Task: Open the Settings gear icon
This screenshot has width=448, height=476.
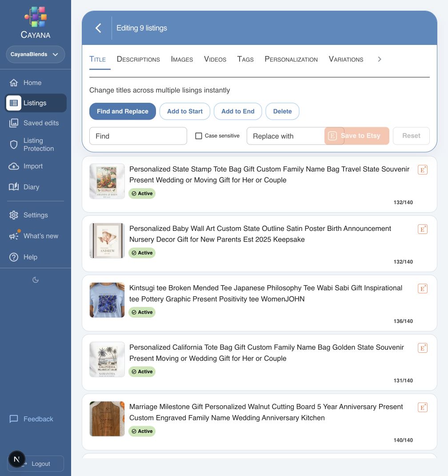Action: pyautogui.click(x=14, y=215)
